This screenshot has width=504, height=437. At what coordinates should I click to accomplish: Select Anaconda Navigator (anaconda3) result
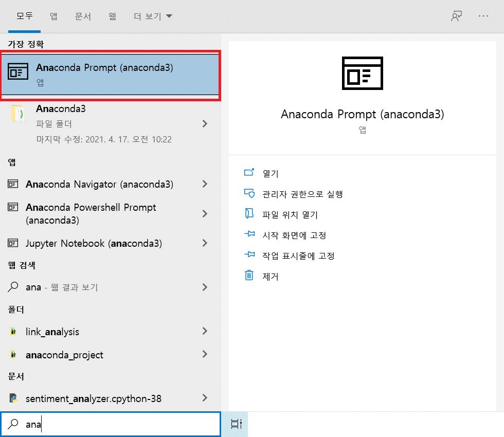pyautogui.click(x=110, y=184)
